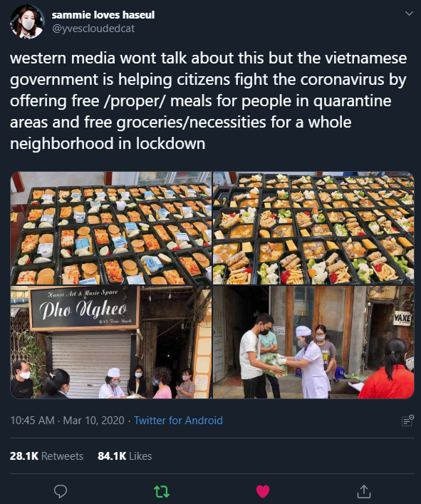Open the pancake meal trays photo
Image resolution: width=421 pixels, height=504 pixels.
pos(111,228)
